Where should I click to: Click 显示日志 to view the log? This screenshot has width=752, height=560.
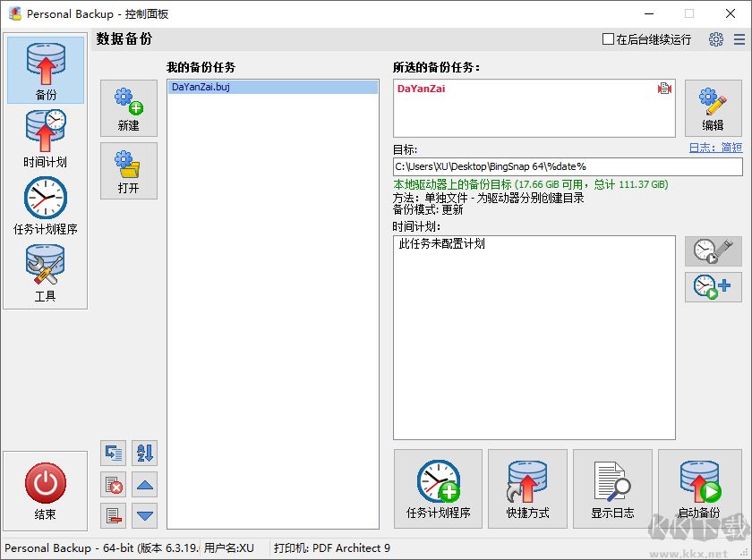point(612,488)
